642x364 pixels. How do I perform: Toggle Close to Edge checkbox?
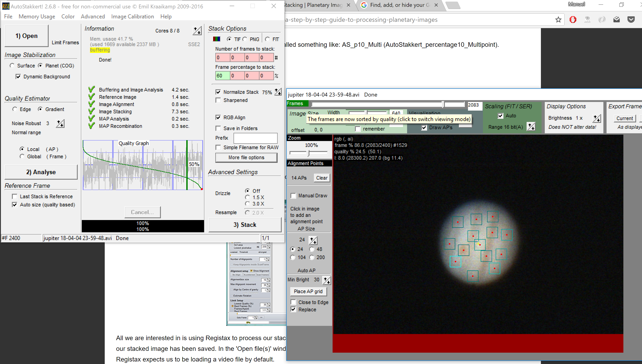pyautogui.click(x=293, y=302)
